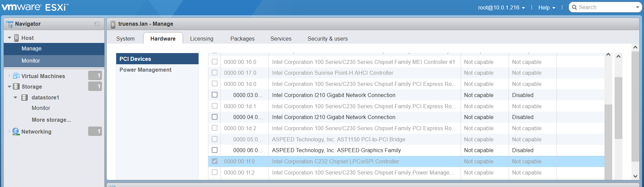Toggle checkbox for 0000:00:16.0 MEI Controller
This screenshot has width=644, height=187.
[x=214, y=62]
